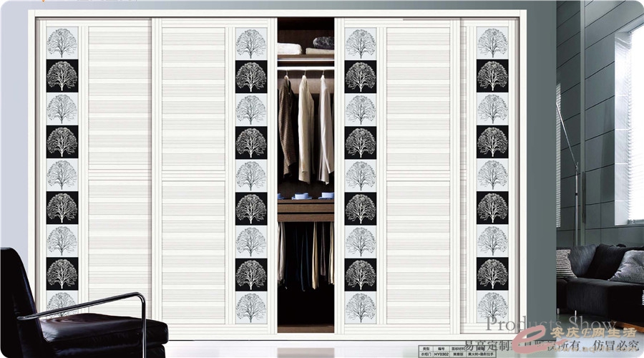Click the striped cushion on the sofa
Viewport: 644px width, 358px height.
point(565,264)
